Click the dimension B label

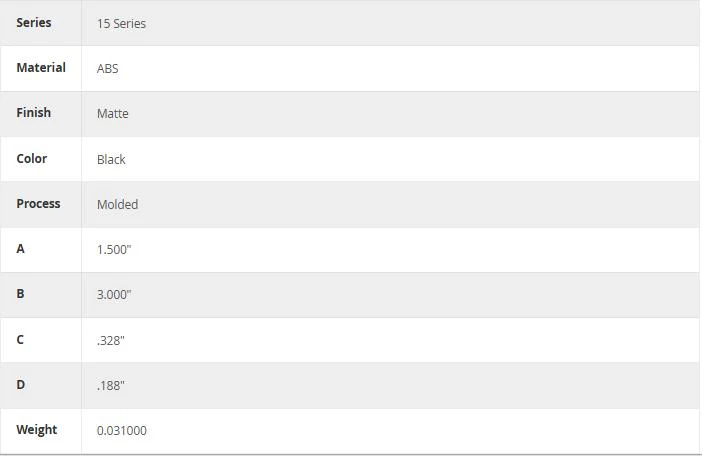coord(21,294)
